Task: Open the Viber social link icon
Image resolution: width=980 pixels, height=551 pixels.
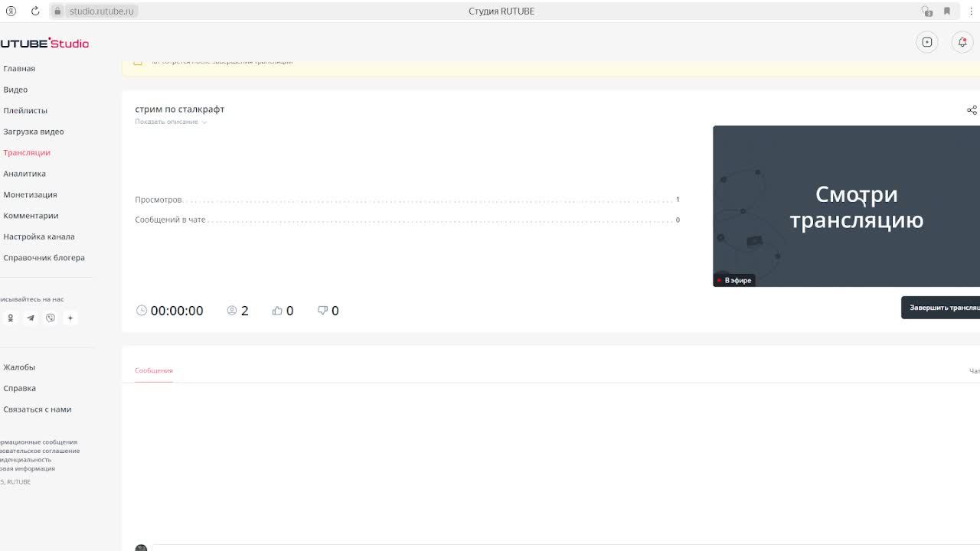Action: coord(51,318)
